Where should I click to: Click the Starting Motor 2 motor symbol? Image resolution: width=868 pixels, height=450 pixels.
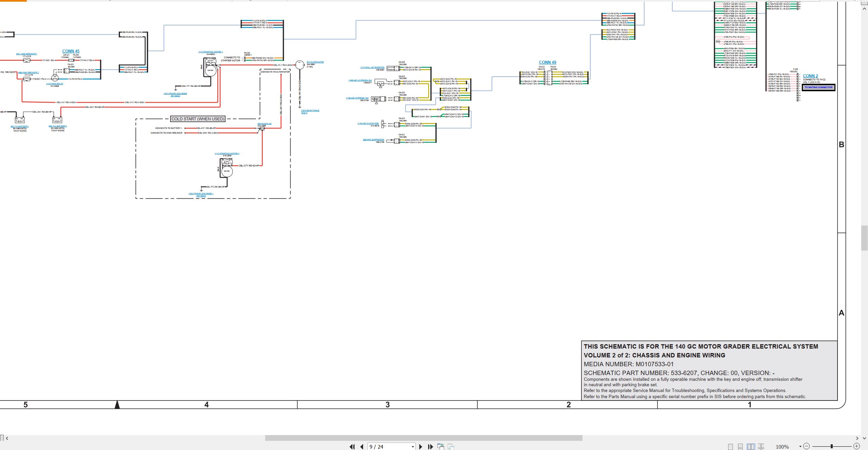[x=227, y=171]
